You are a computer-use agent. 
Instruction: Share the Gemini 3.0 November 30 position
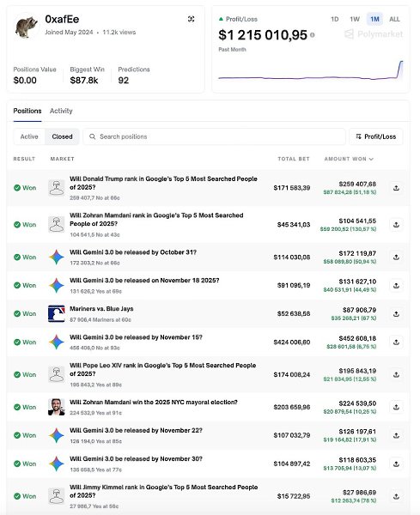point(396,463)
